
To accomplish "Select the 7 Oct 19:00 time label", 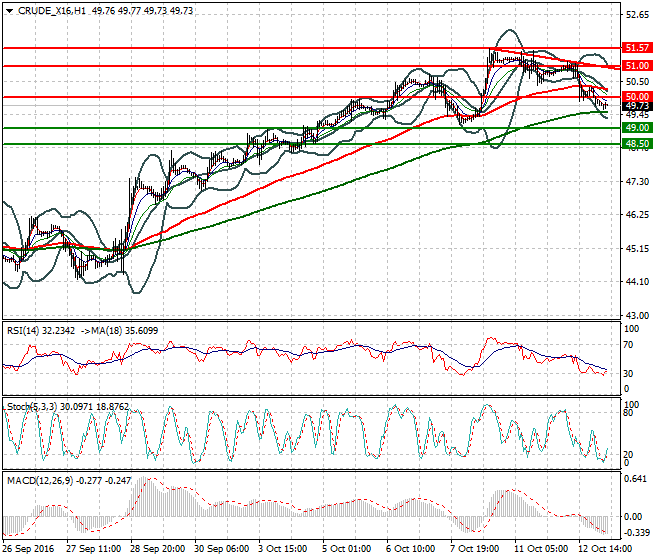I will (475, 549).
